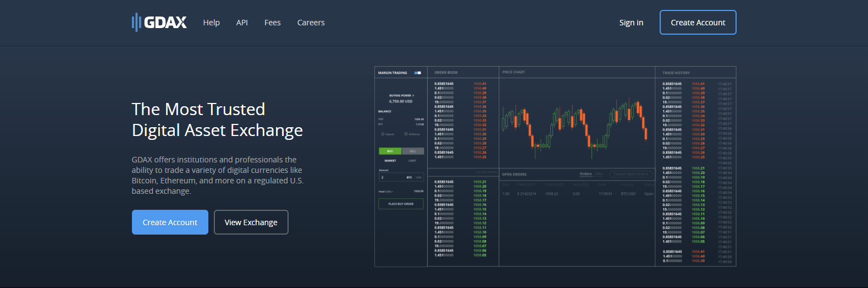Viewport: 868px width, 288px height.
Task: Click 'The Most Trusted Digital Asset Exchange' headline
Action: click(217, 119)
